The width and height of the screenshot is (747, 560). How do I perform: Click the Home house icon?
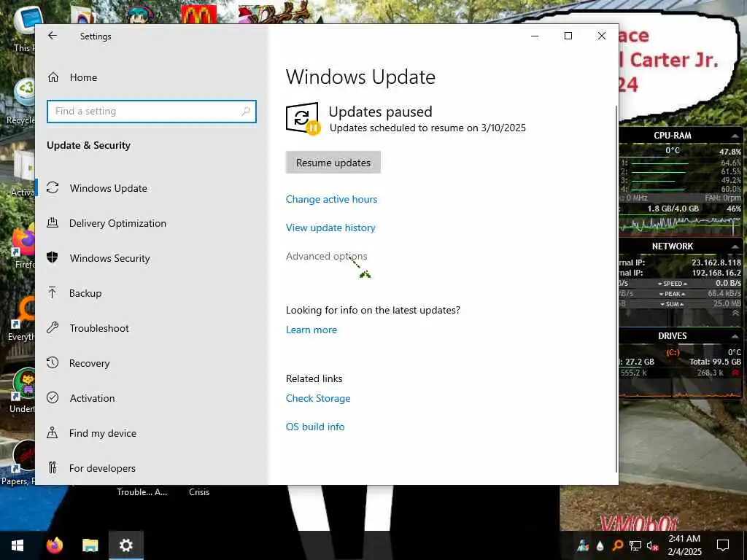[x=53, y=77]
